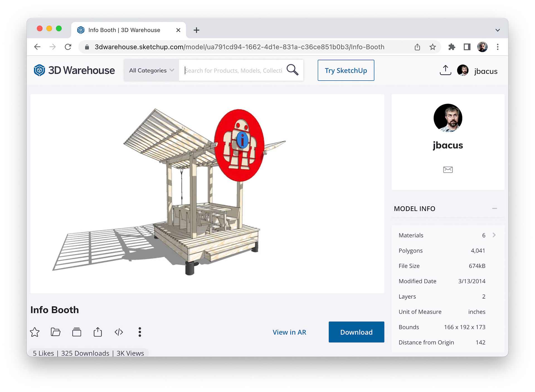Open the embed code icon

point(119,332)
